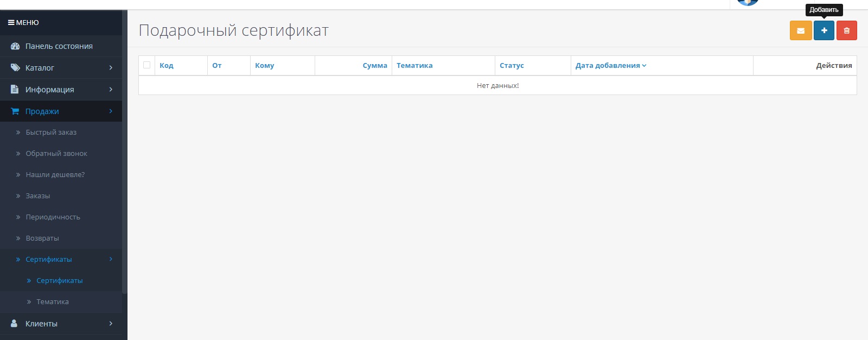868x340 pixels.
Task: Click the user icon next to Клиенты
Action: tap(14, 323)
